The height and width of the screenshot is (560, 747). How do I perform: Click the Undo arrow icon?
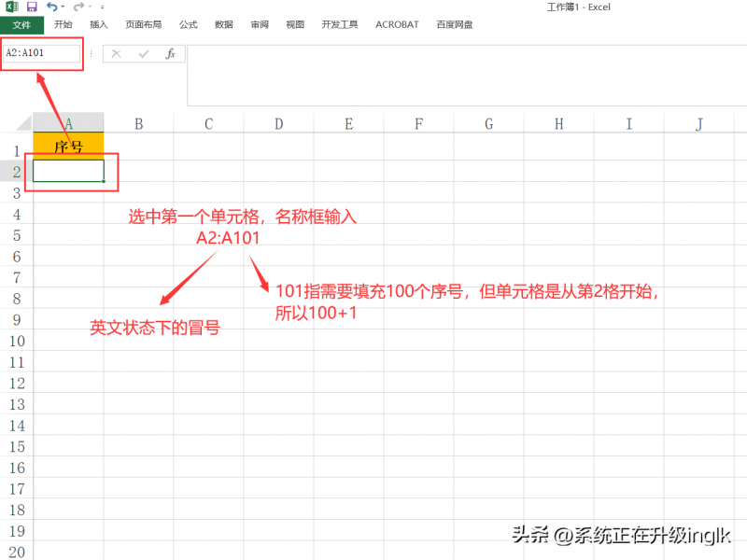52,7
